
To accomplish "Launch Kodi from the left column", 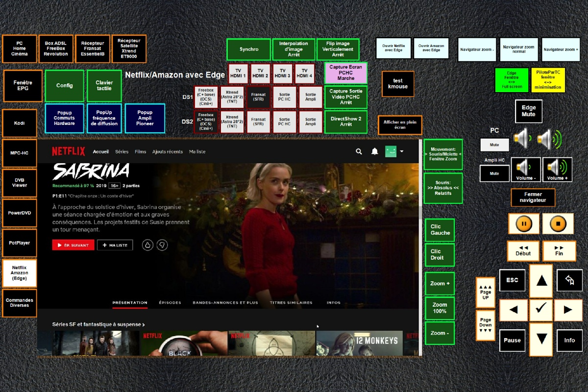I will [20, 123].
